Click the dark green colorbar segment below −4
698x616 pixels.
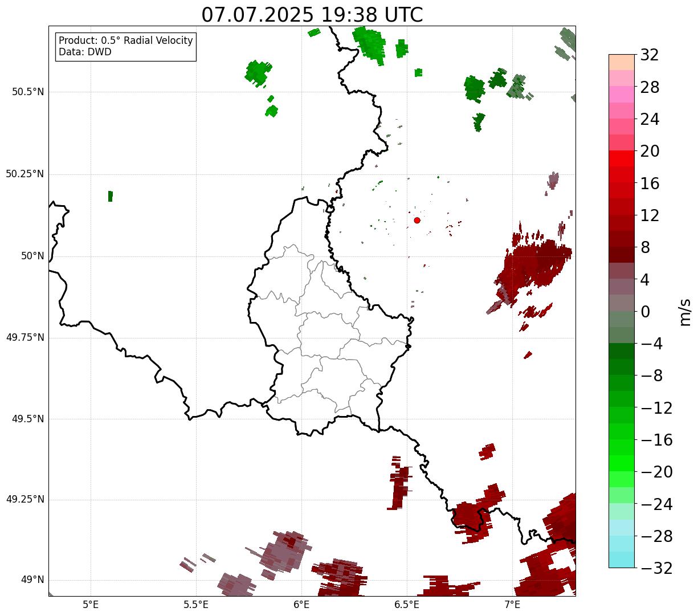pos(622,351)
